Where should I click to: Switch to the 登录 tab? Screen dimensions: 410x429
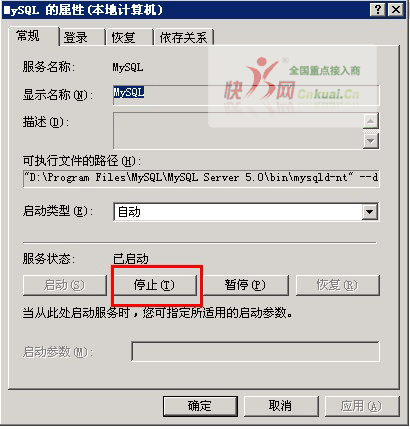click(82, 37)
